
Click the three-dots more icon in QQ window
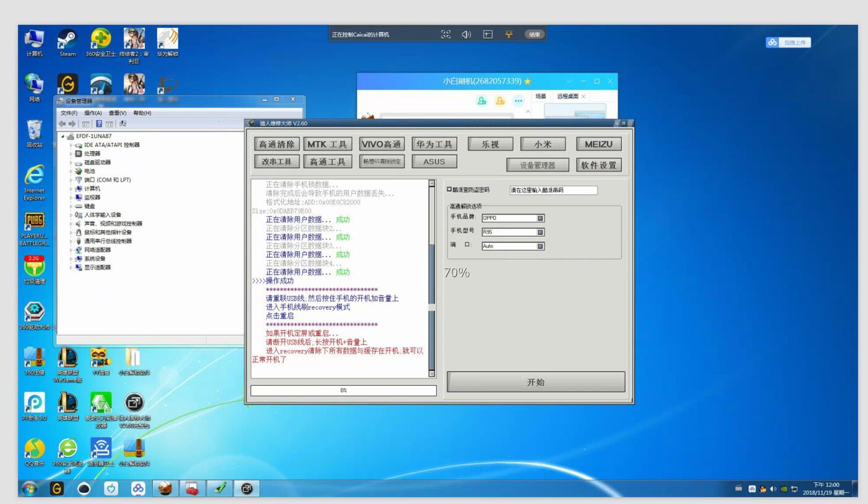(x=518, y=101)
